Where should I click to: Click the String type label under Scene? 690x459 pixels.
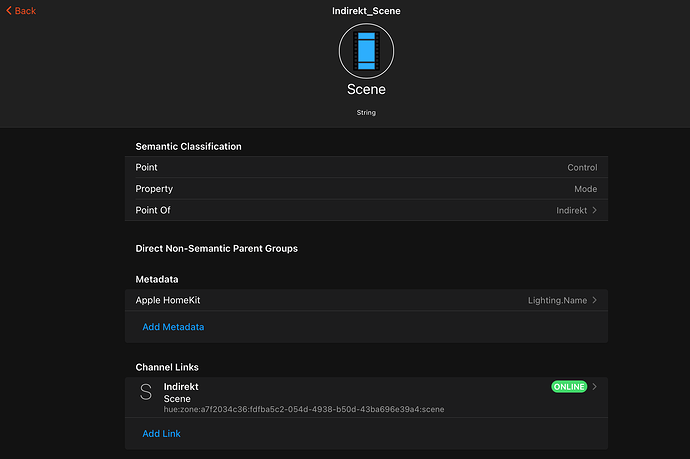366,112
